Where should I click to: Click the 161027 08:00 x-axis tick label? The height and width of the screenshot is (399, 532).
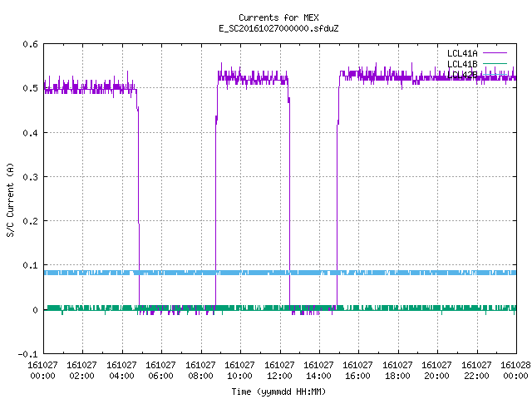tap(200, 371)
